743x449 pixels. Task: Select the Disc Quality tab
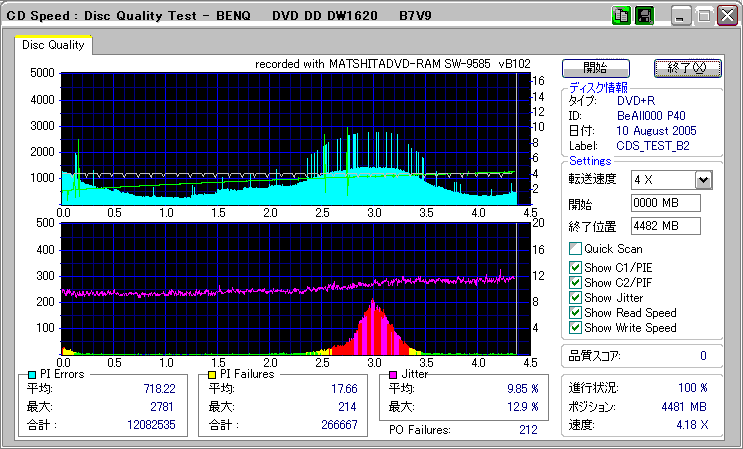point(54,45)
